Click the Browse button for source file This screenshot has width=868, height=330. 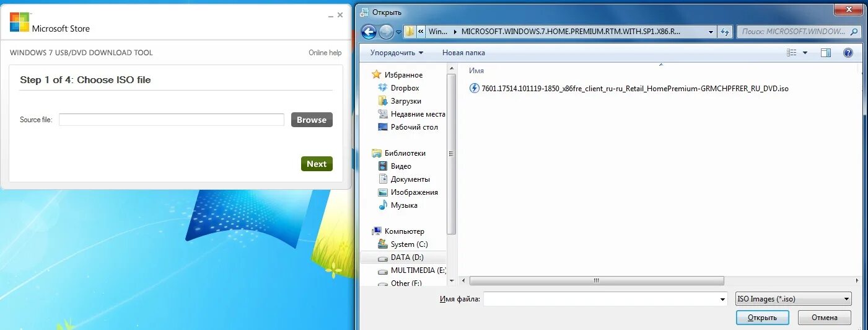(x=312, y=120)
